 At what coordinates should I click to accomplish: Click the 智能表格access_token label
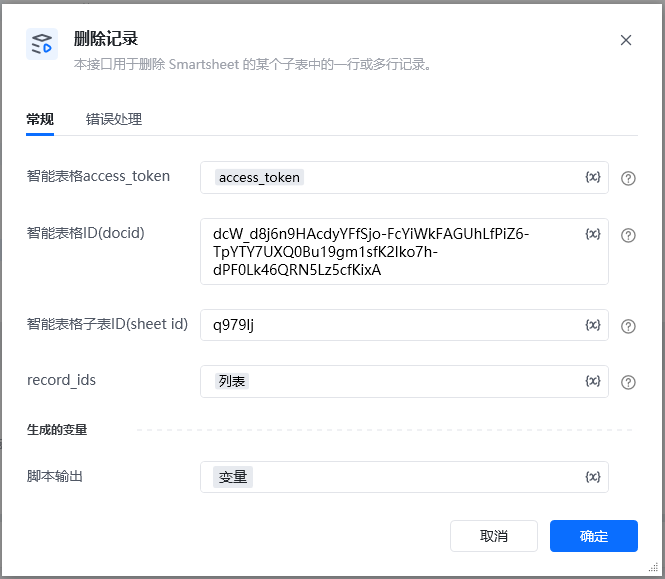[x=98, y=176]
